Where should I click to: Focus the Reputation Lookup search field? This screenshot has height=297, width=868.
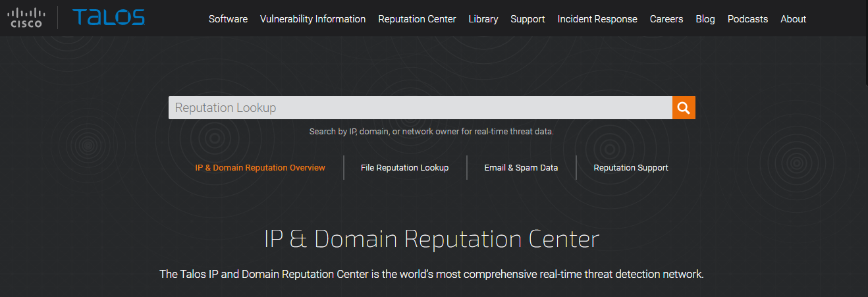coord(420,108)
